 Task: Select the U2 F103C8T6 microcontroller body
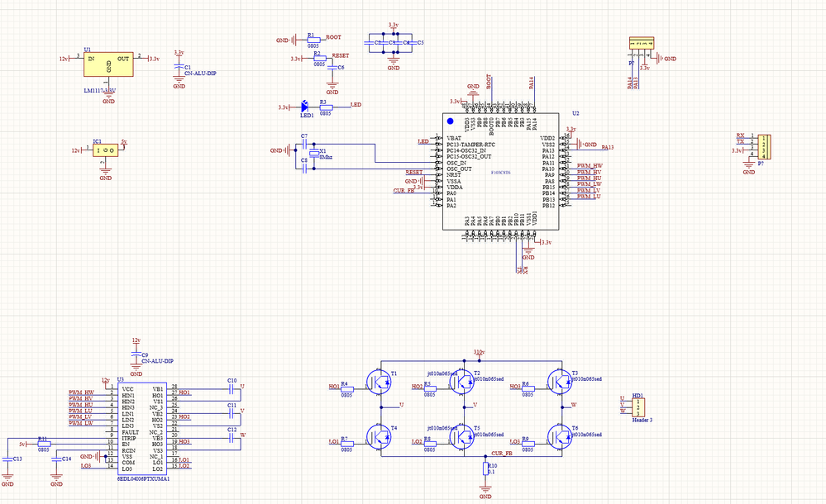[x=500, y=171]
